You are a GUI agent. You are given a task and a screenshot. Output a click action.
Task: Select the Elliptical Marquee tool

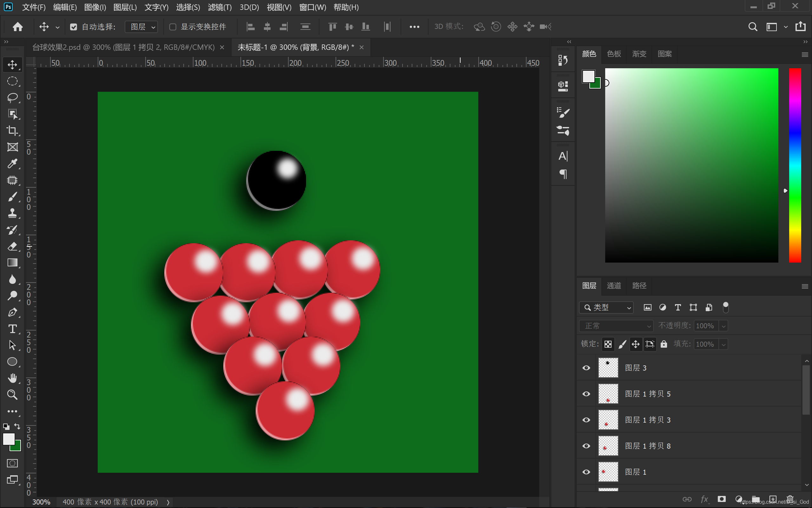[x=12, y=81]
